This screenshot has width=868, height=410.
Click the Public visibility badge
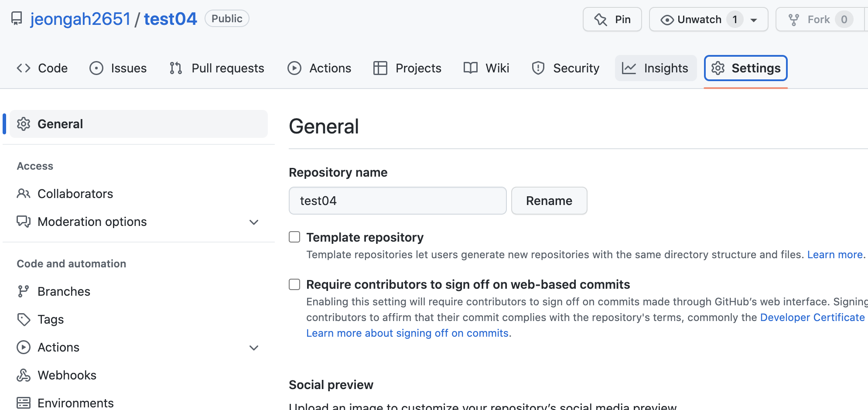pos(227,19)
